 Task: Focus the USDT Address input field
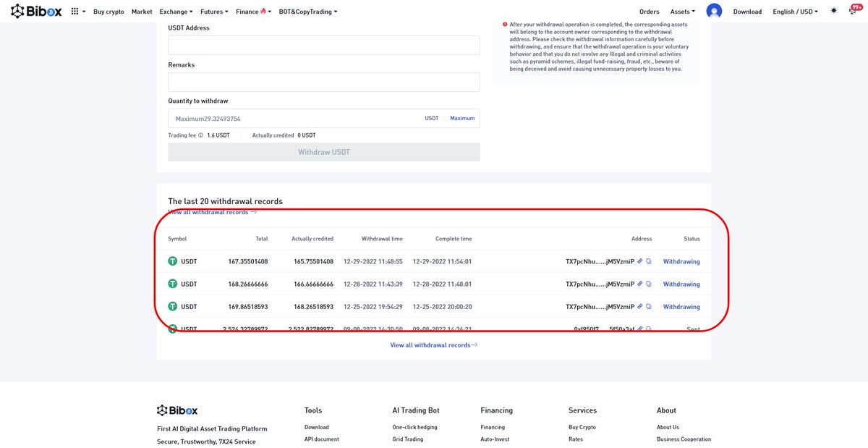(x=324, y=46)
